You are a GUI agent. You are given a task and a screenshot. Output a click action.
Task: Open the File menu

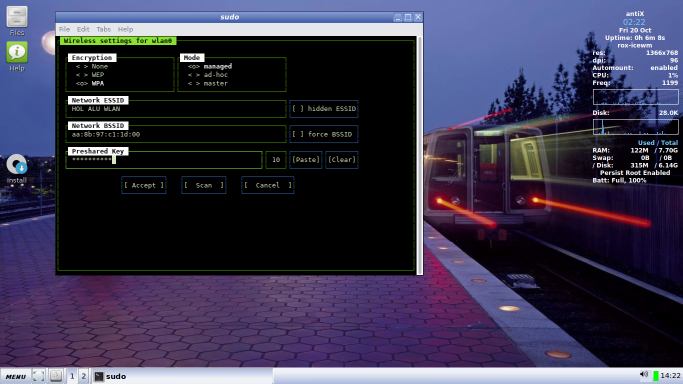point(64,29)
